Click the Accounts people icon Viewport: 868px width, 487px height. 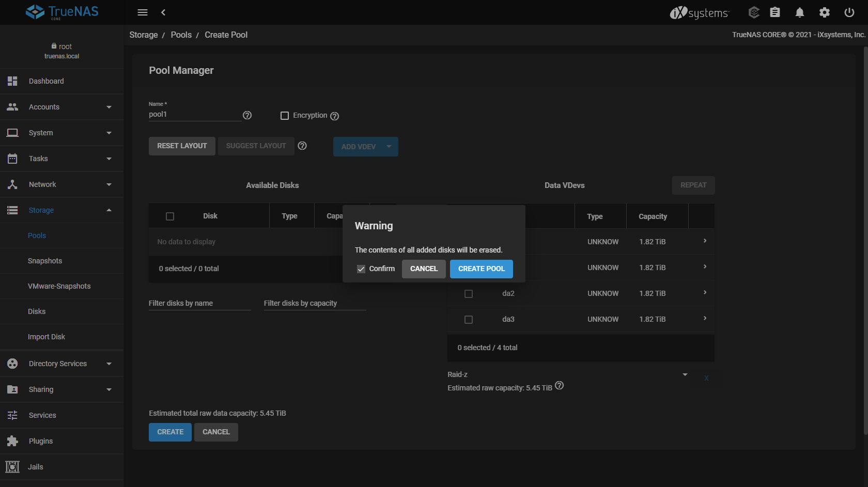[x=12, y=107]
